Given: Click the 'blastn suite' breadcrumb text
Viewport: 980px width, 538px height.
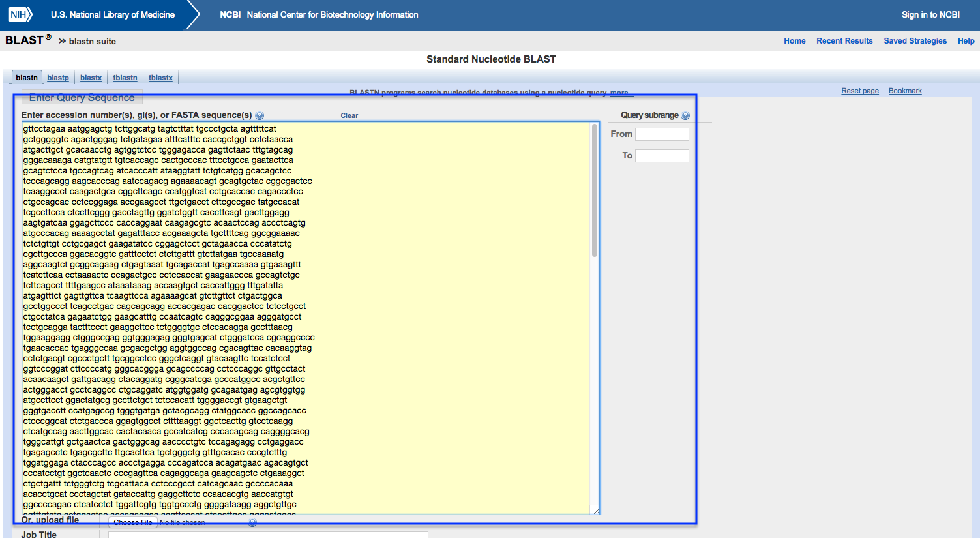Looking at the screenshot, I should pos(93,41).
